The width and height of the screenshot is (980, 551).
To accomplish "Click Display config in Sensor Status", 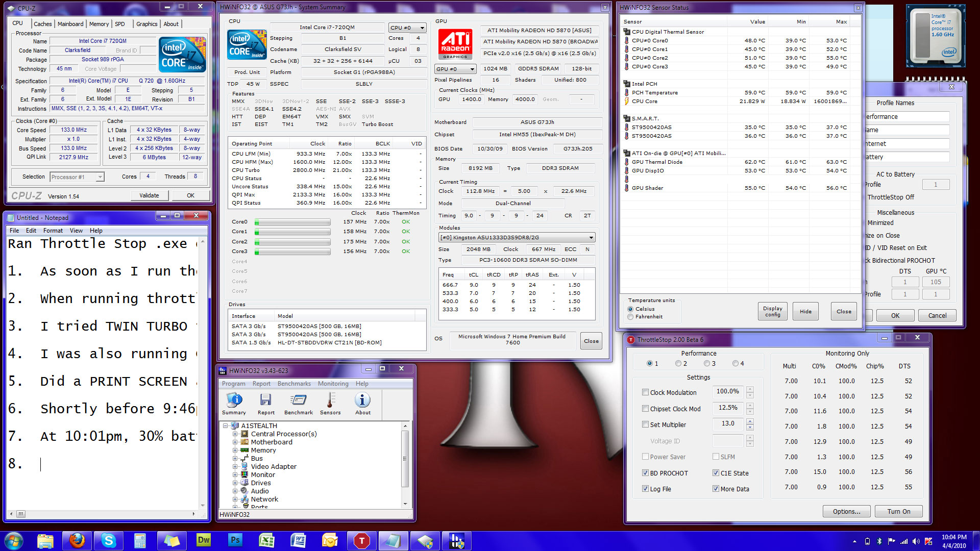I will pos(772,311).
